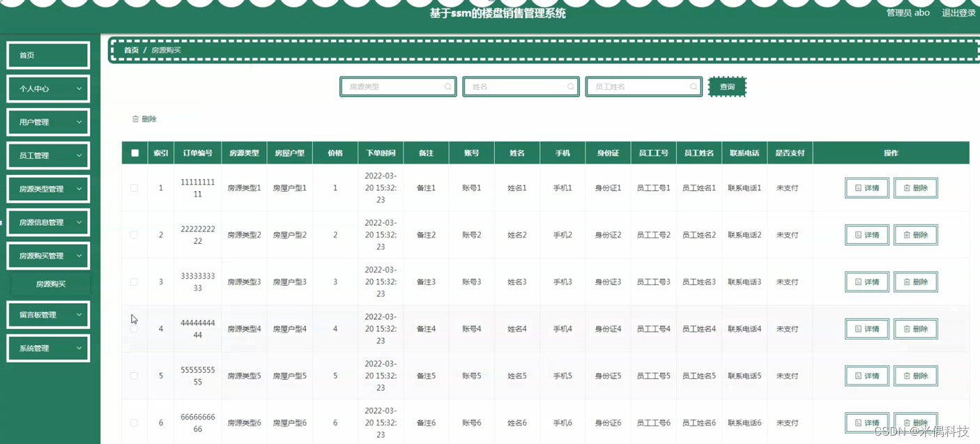Click trash icon in row 4 删除 button
The image size is (980, 444).
pos(907,329)
